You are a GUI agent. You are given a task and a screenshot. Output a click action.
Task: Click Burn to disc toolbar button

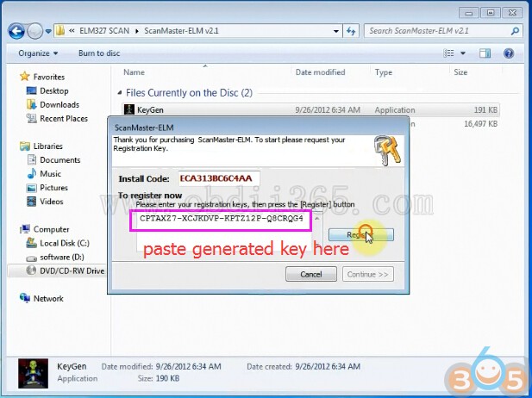tap(99, 53)
